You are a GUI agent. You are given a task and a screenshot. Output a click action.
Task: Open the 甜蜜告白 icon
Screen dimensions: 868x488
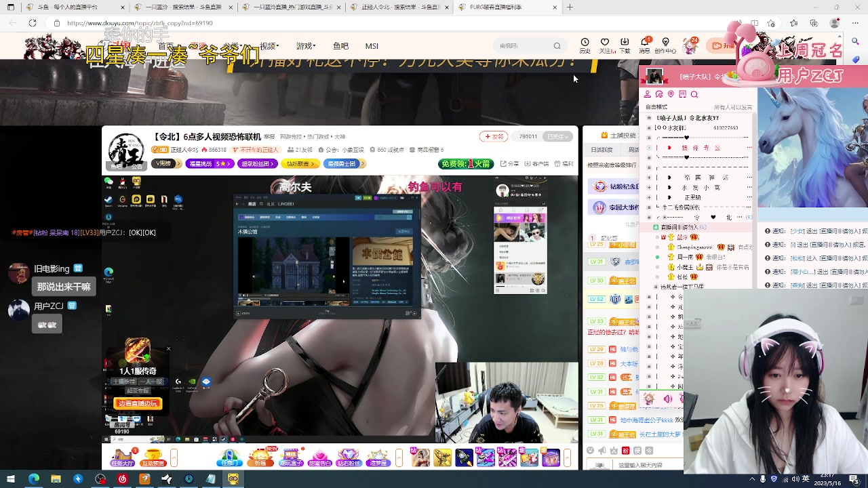(320, 457)
